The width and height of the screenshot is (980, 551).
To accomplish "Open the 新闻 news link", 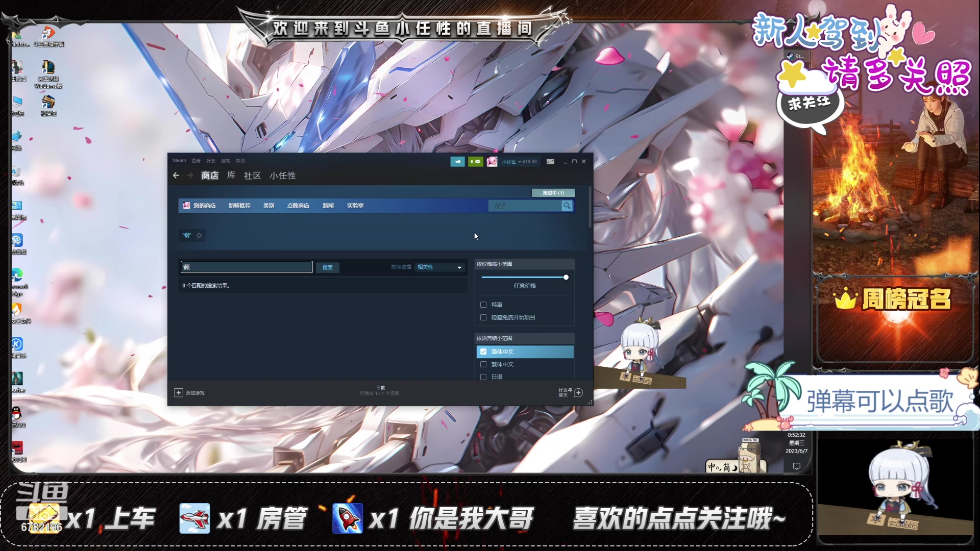I will coord(328,206).
